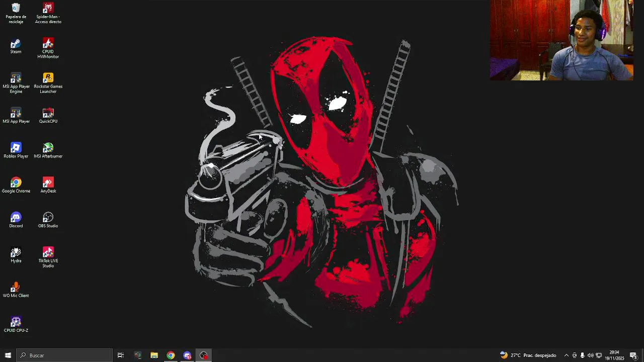
Task: Open the Papelera de reciclaje desktop icon
Action: click(16, 13)
